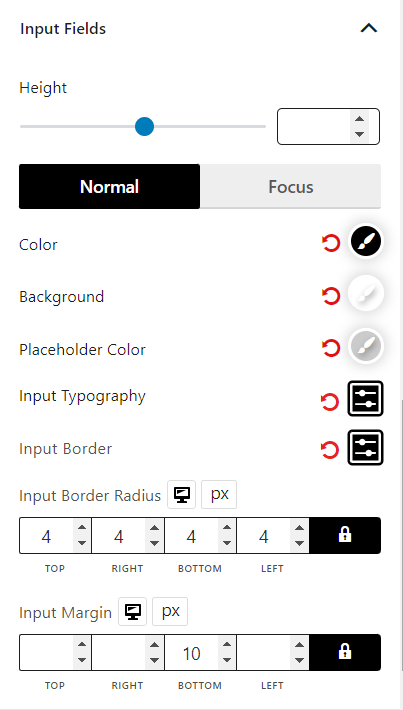Viewport: 403px width, 710px height.
Task: Click the desktop device icon for Input Border Radius
Action: (182, 494)
